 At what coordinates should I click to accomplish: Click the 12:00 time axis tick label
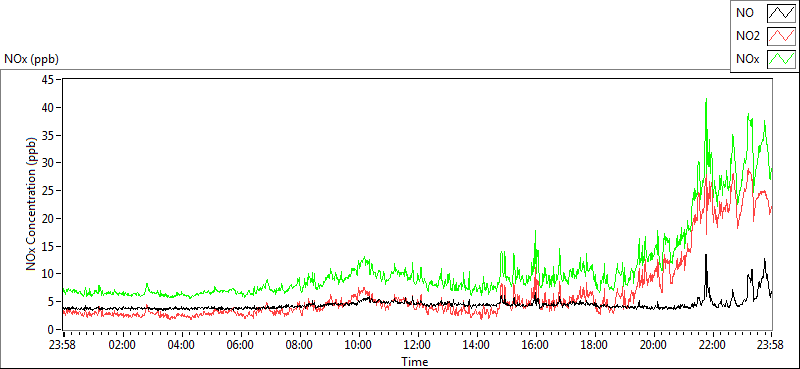pyautogui.click(x=418, y=345)
